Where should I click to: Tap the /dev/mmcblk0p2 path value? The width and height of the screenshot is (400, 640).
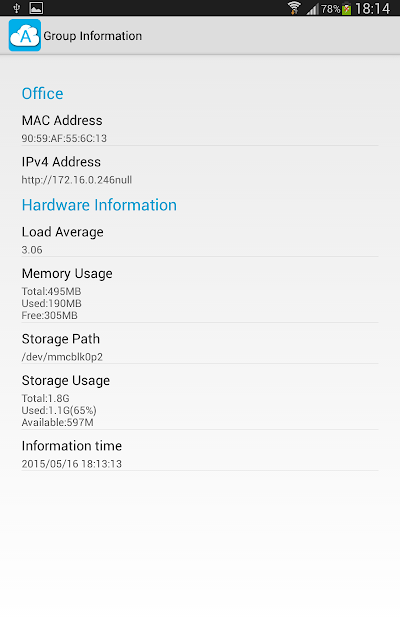[x=62, y=357]
